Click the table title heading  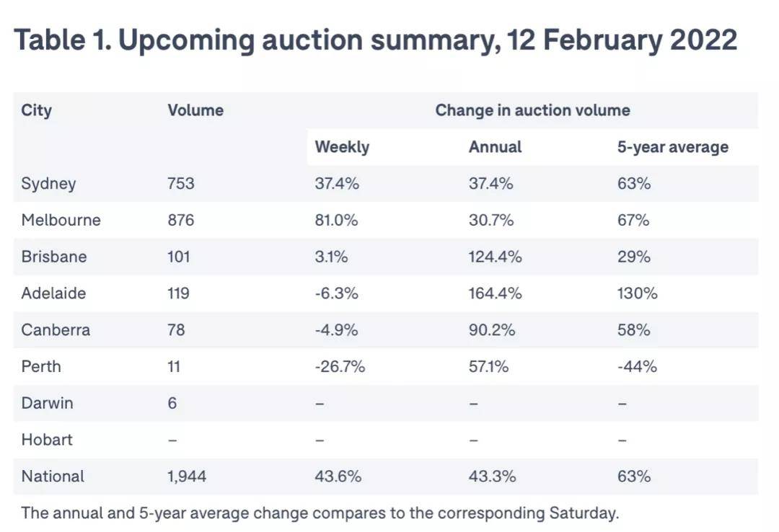[375, 40]
